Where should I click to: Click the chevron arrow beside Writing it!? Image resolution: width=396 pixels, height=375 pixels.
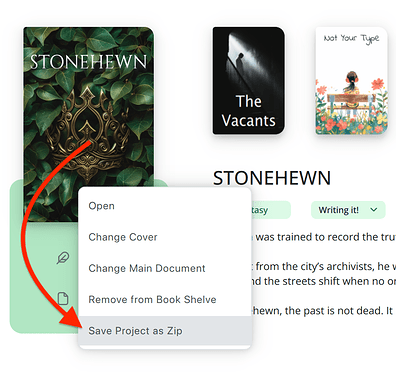pyautogui.click(x=374, y=210)
